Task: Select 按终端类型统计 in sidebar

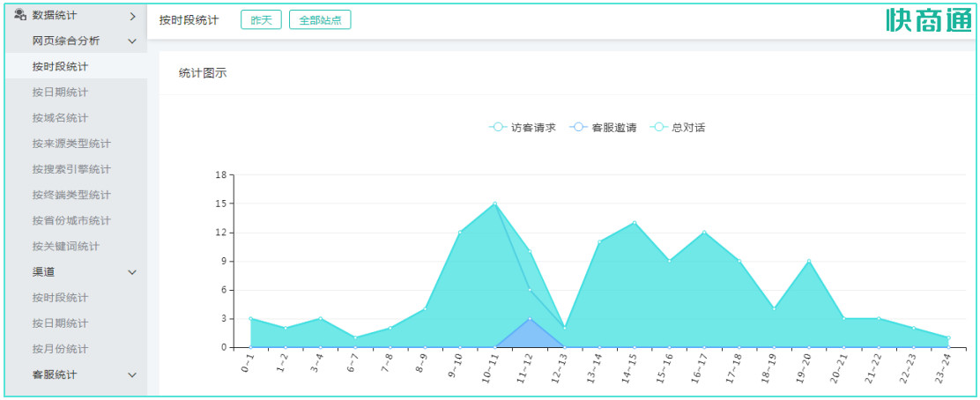Action: coord(71,195)
